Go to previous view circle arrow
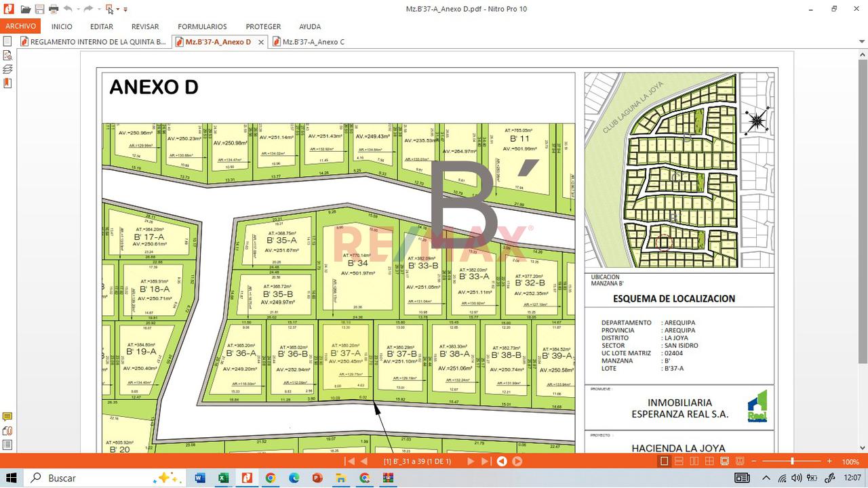The width and height of the screenshot is (868, 488). pos(502,462)
